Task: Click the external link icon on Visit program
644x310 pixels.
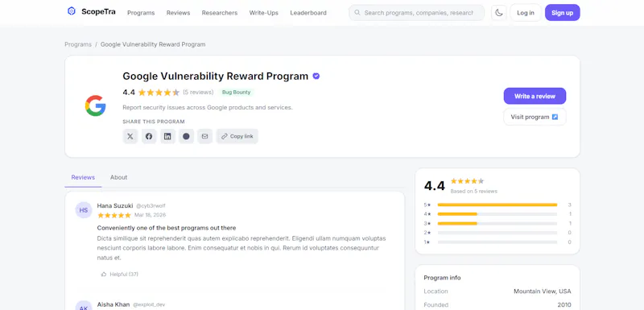Action: pos(555,117)
